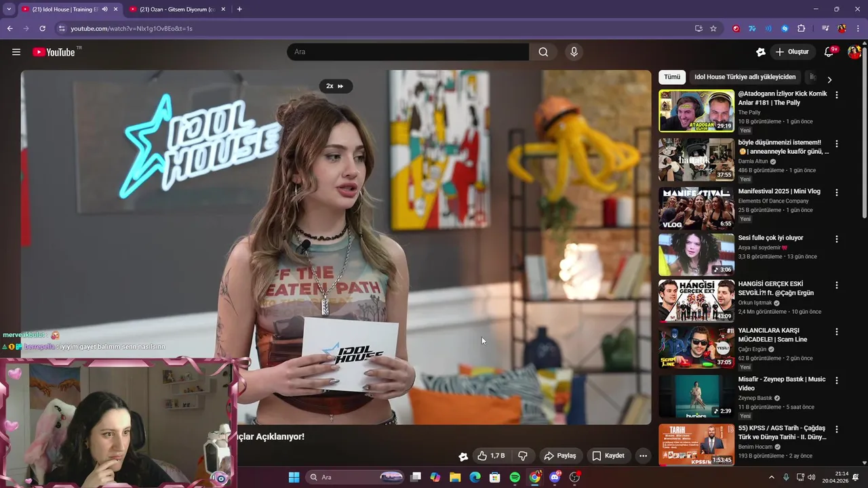Open options for Damla Altun video

tap(836, 144)
